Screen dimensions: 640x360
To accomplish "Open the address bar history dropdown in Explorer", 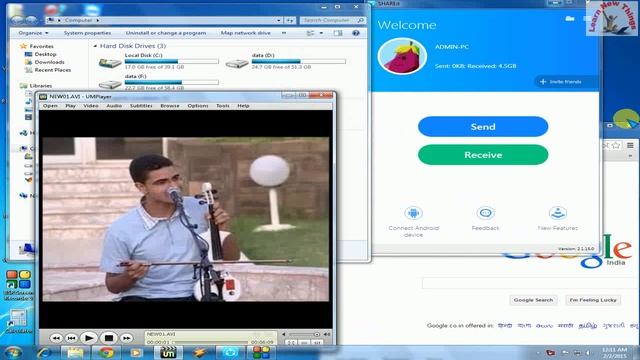I will click(278, 20).
